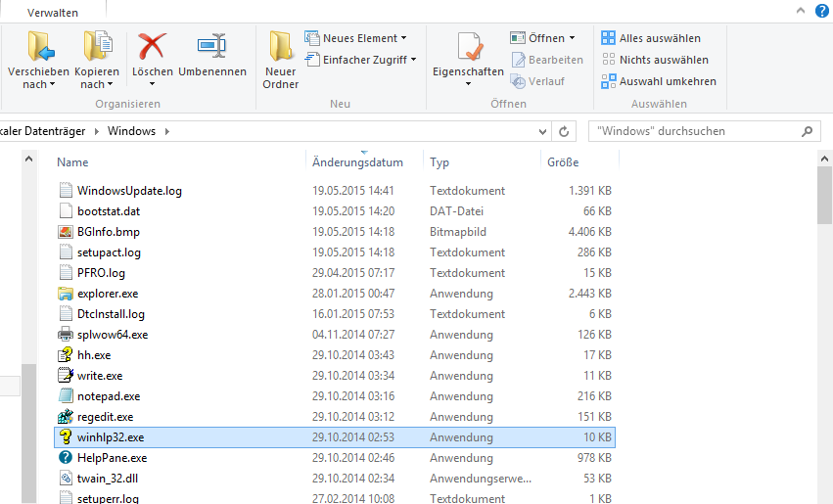Select the regedit.exe file icon
Viewport: 833px width, 504px height.
pyautogui.click(x=66, y=417)
